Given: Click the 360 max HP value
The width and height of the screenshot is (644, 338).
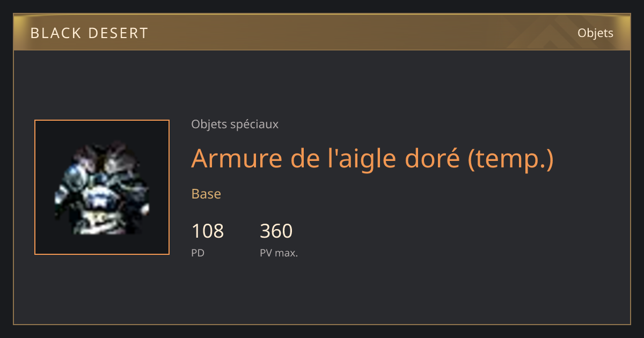Looking at the screenshot, I should coord(276,231).
